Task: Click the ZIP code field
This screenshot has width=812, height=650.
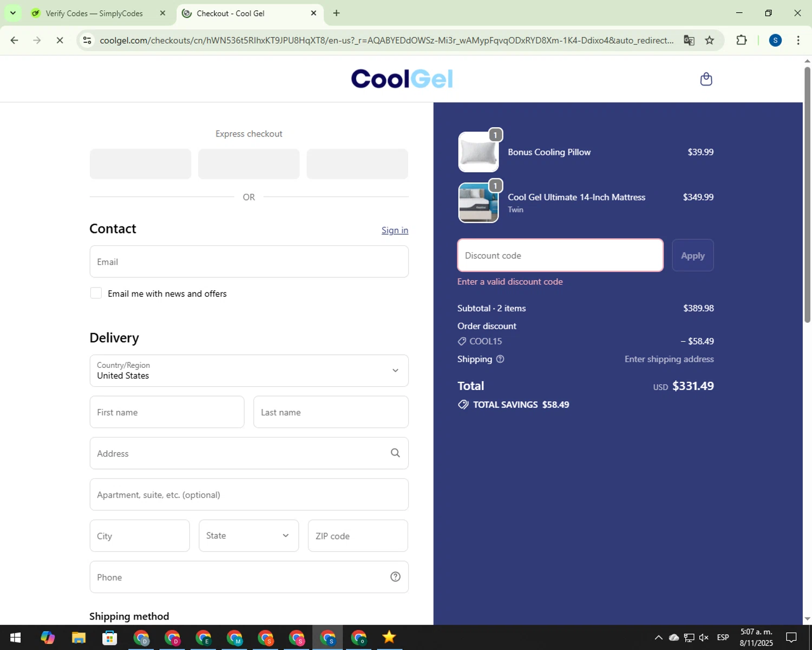Action: coord(358,536)
